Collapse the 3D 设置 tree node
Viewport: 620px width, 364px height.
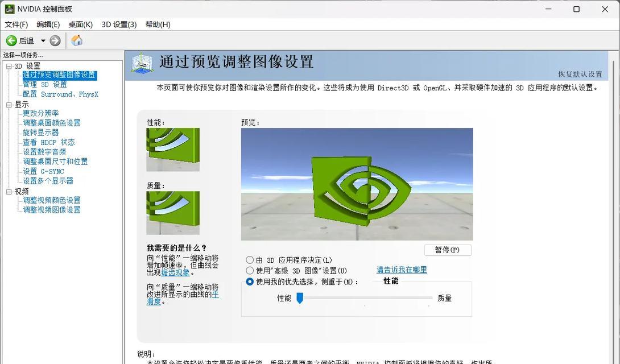tap(9, 67)
